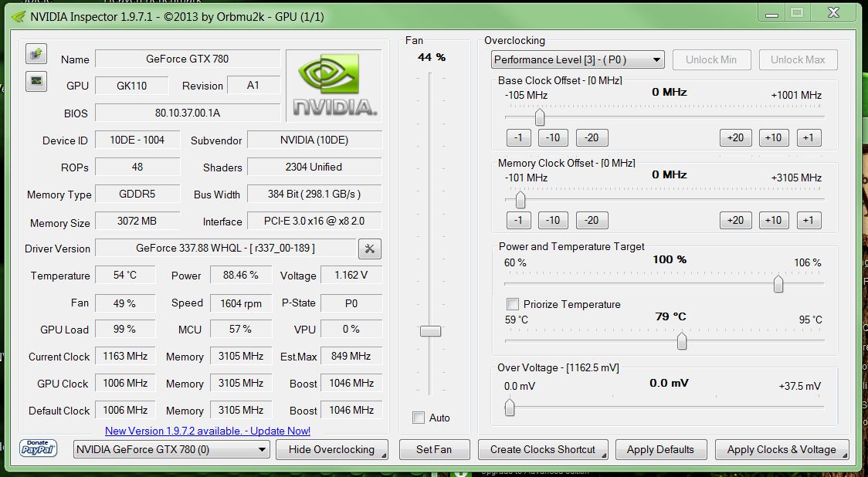
Task: Click the Revision value A1
Action: tap(253, 86)
